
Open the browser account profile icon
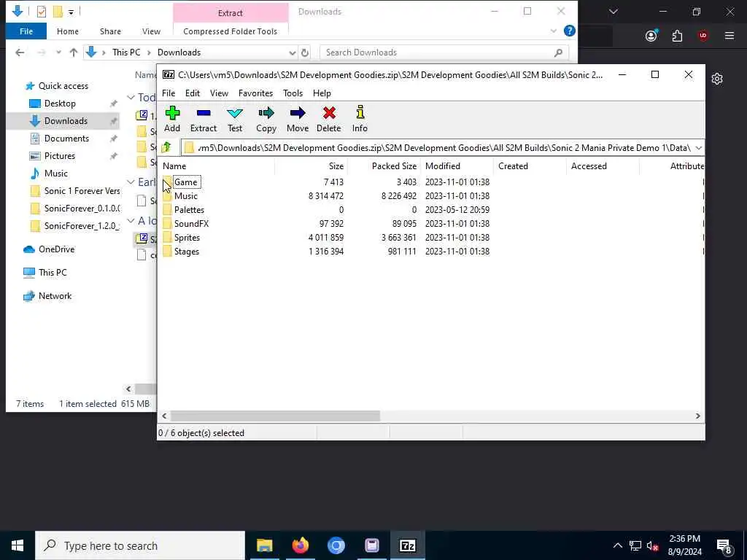click(651, 36)
